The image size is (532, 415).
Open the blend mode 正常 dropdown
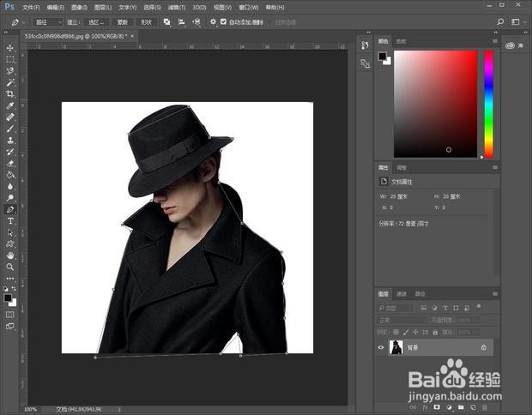(402, 320)
